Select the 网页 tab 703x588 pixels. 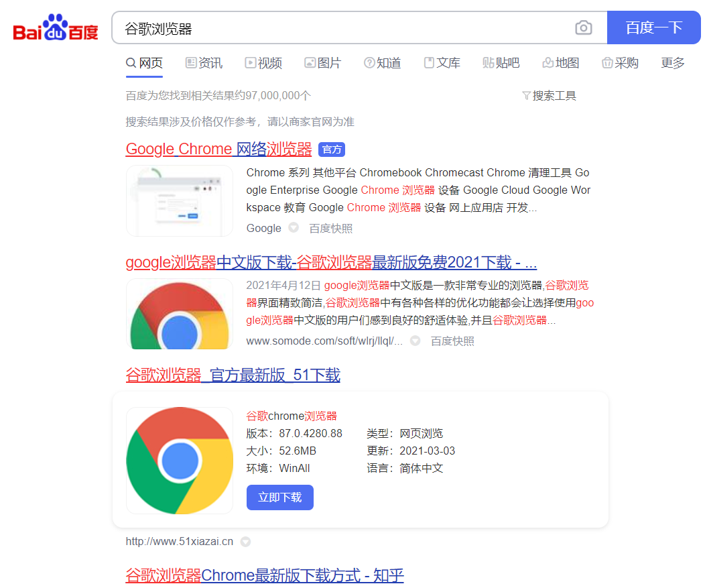click(x=144, y=63)
